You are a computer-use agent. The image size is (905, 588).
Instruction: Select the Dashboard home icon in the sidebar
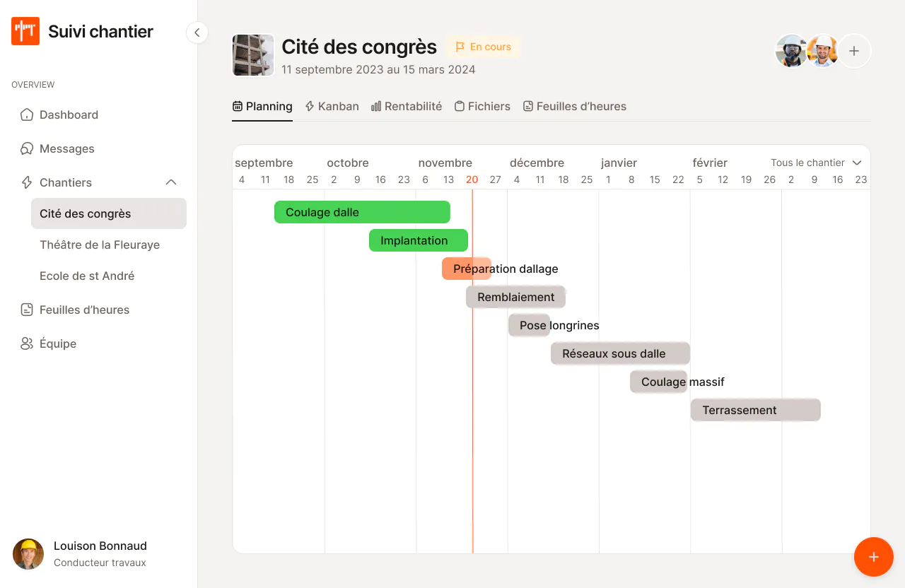[x=27, y=114]
